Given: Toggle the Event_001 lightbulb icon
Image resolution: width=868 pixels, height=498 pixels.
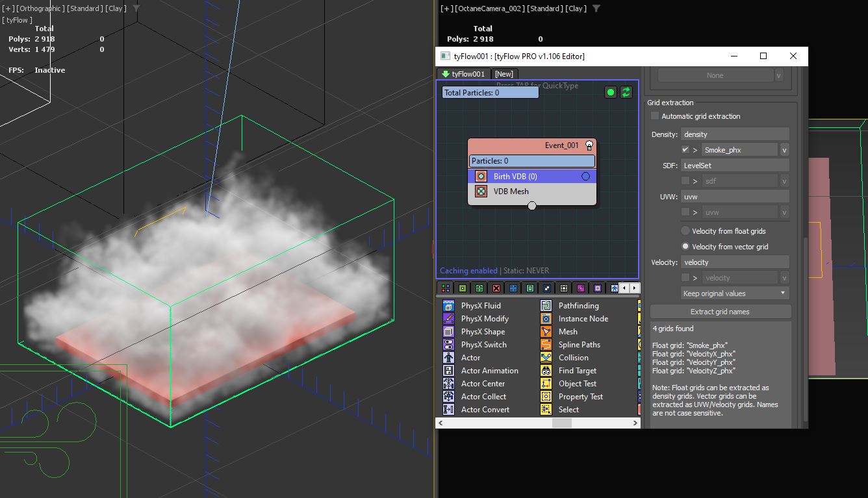Looking at the screenshot, I should (589, 145).
